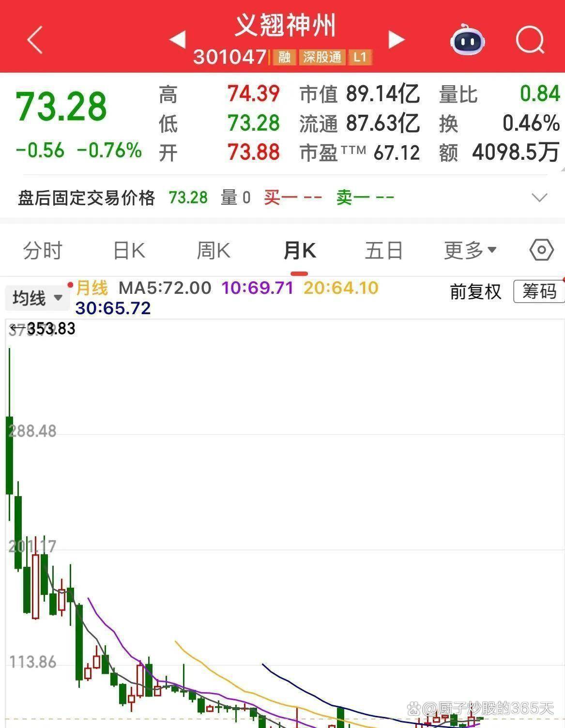The height and width of the screenshot is (728, 565).
Task: Switch to the 周K tab
Action: [214, 251]
